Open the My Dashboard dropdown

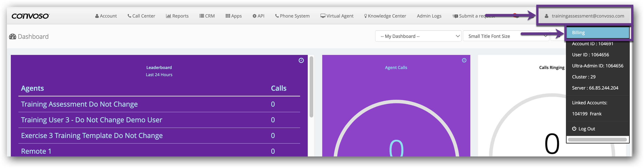(x=418, y=36)
